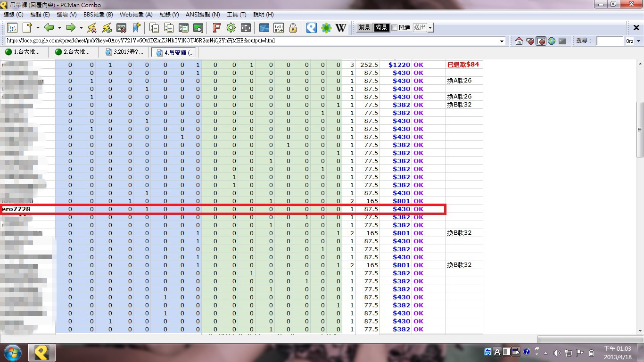Toggle the blocked popups speech bubble icon
Screen dimensions: 644x362
[x=530, y=41]
